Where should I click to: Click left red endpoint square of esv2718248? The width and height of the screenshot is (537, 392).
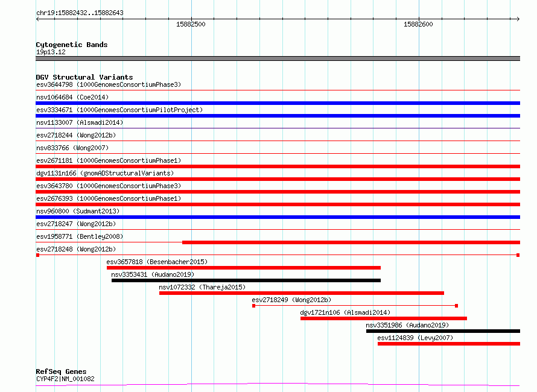[x=37, y=255]
